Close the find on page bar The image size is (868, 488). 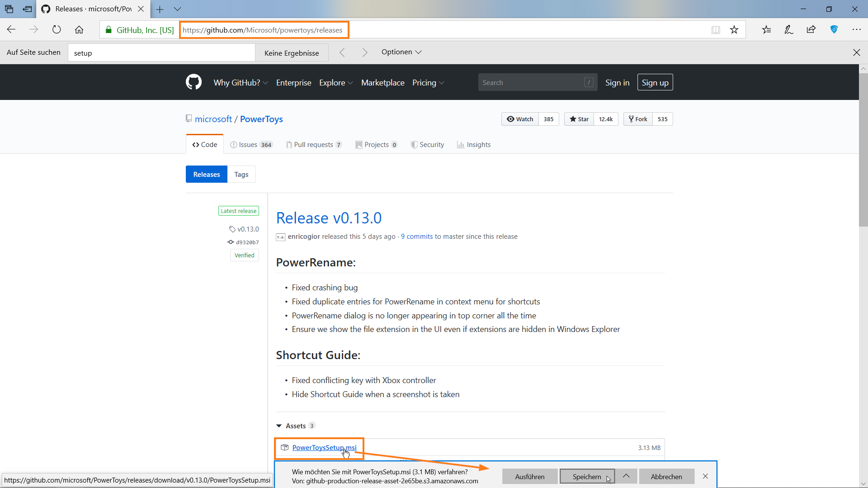pyautogui.click(x=856, y=52)
